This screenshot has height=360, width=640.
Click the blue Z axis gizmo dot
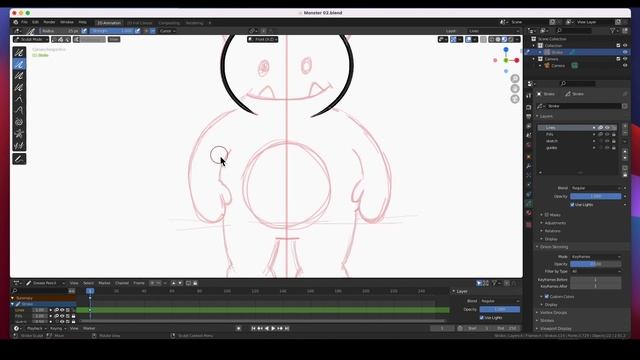coord(506,50)
